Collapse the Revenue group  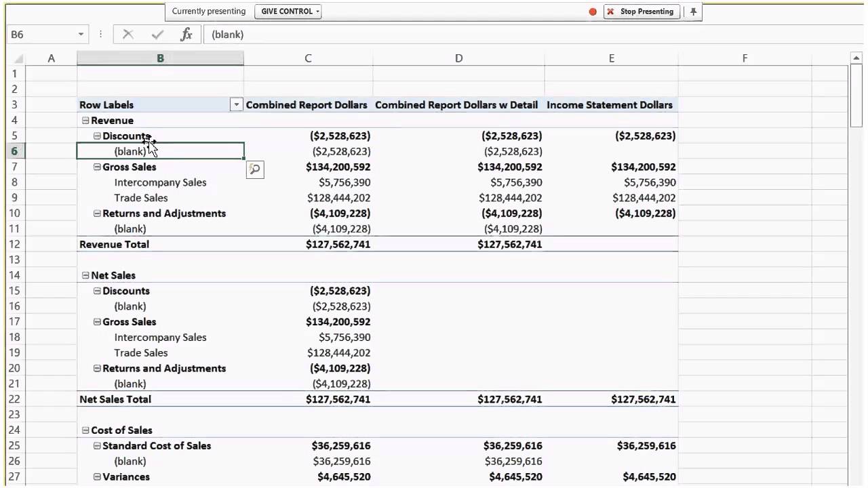(x=85, y=121)
